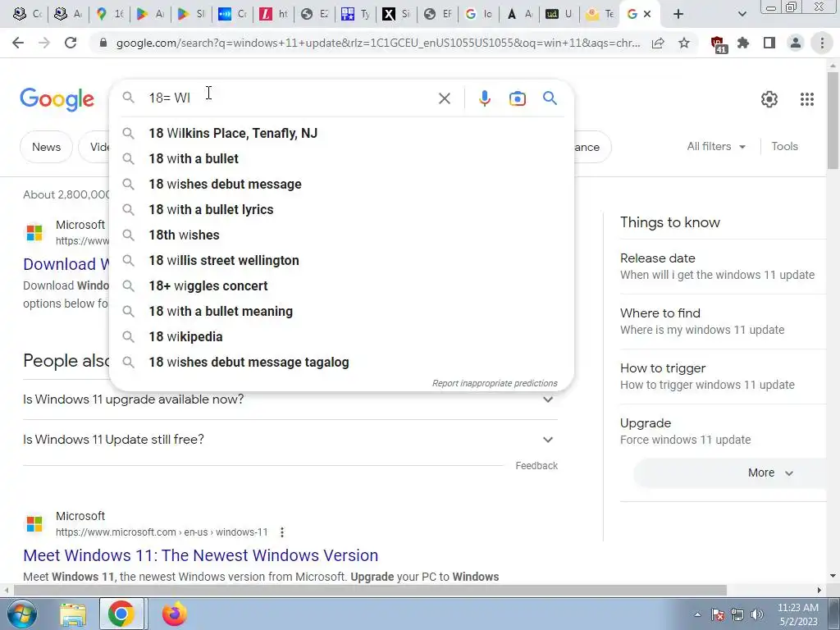Open search Tools
Image resolution: width=840 pixels, height=630 pixels.
[784, 146]
